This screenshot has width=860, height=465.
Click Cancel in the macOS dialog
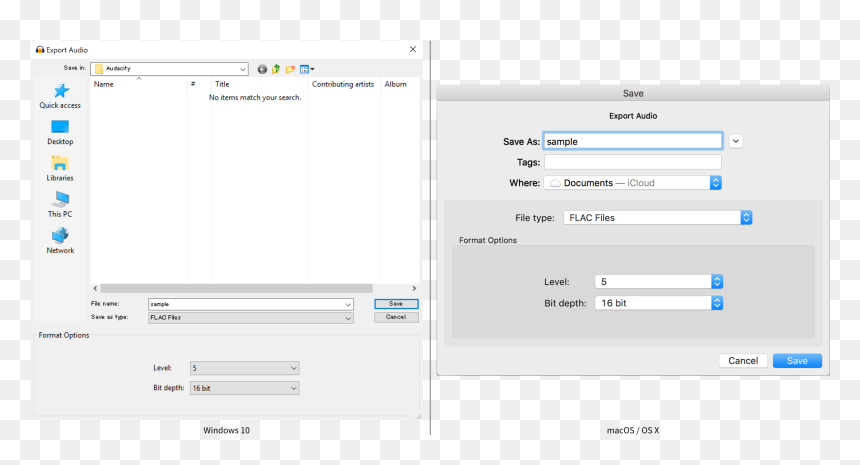[x=743, y=361]
